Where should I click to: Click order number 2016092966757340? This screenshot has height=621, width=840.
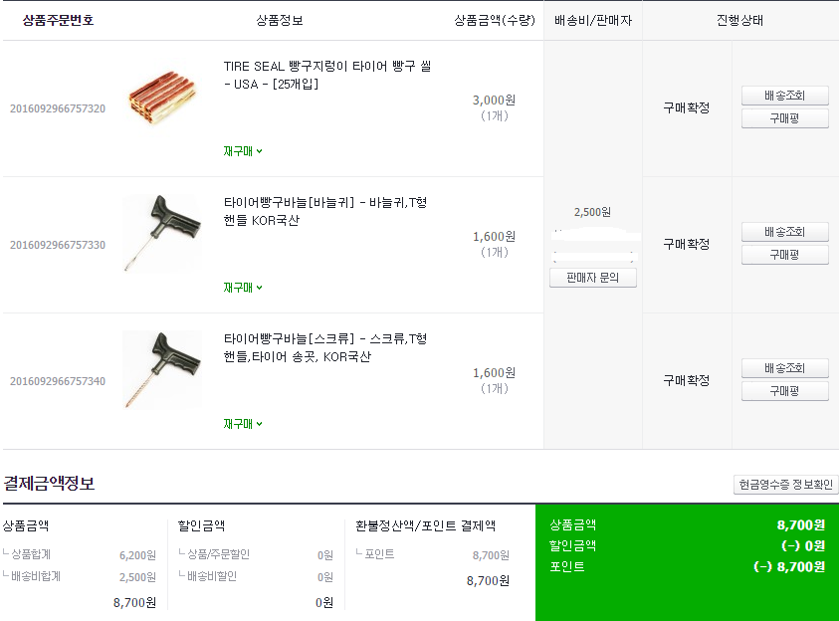point(58,381)
